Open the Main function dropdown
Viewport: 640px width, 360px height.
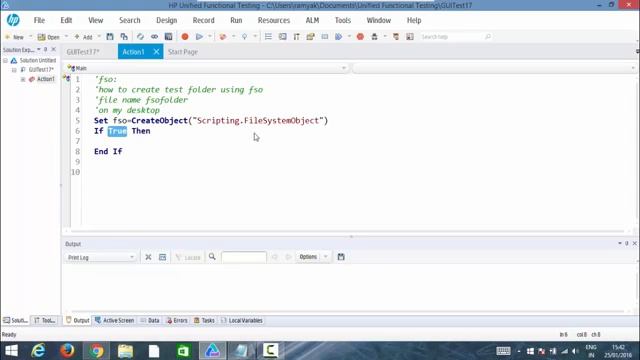coord(344,68)
